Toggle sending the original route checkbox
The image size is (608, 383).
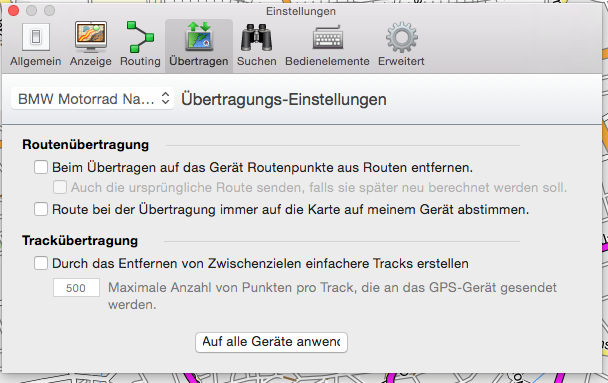60,188
